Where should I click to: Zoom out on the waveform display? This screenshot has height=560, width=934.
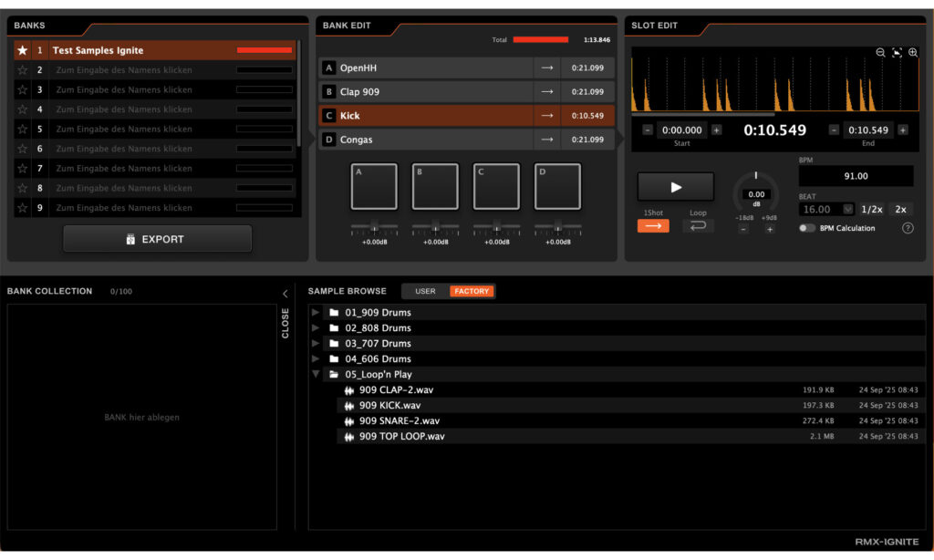(880, 52)
